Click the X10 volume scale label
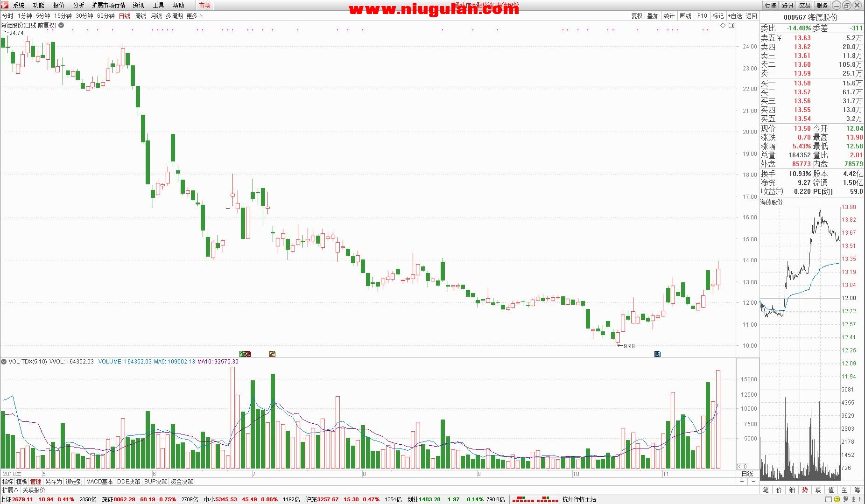The image size is (865, 504). pos(742,466)
